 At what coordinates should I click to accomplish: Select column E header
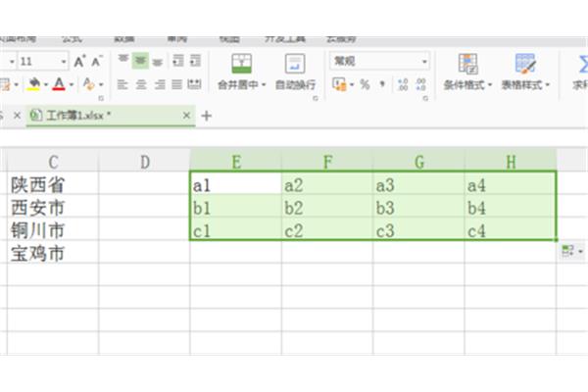tap(236, 161)
